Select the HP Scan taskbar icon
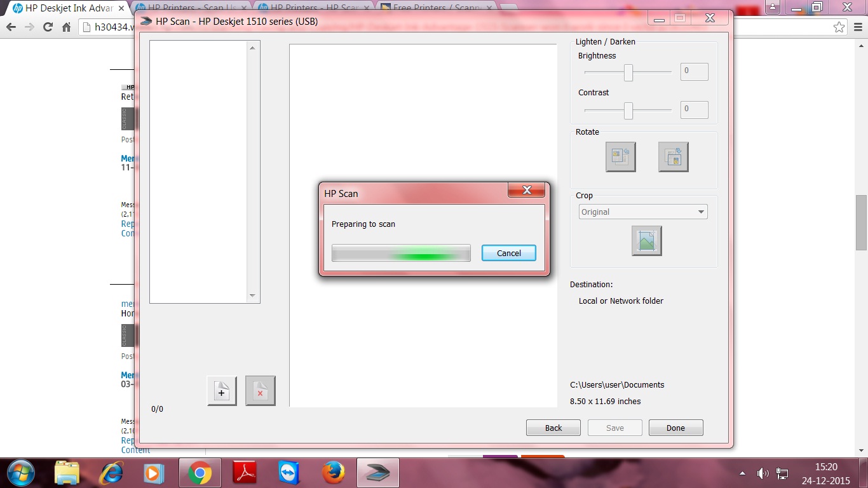 pos(378,473)
